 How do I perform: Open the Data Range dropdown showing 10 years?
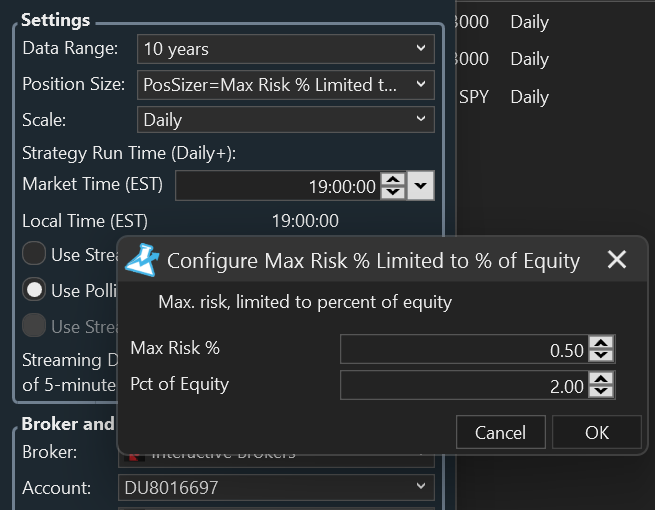[x=285, y=48]
